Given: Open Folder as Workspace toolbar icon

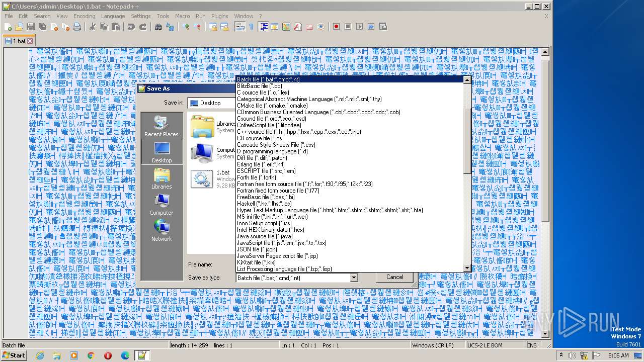Looking at the screenshot, I should point(309,27).
